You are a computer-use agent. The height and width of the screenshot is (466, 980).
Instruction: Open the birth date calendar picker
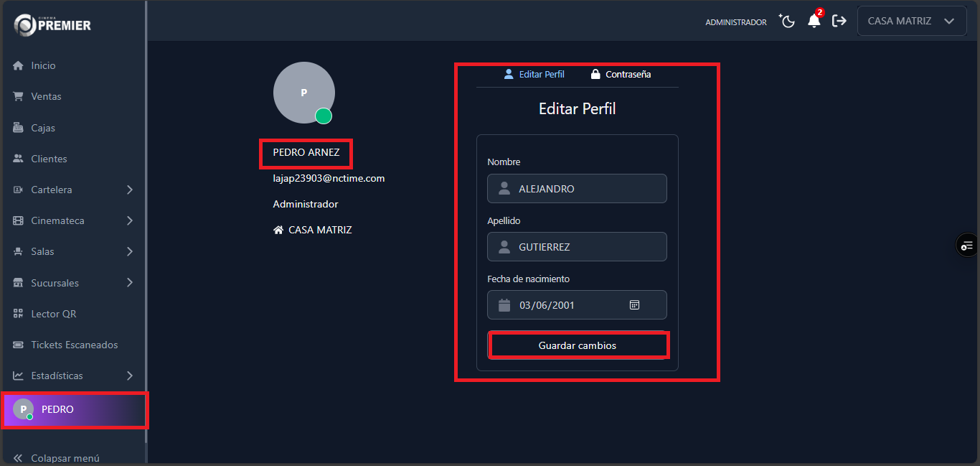(634, 305)
